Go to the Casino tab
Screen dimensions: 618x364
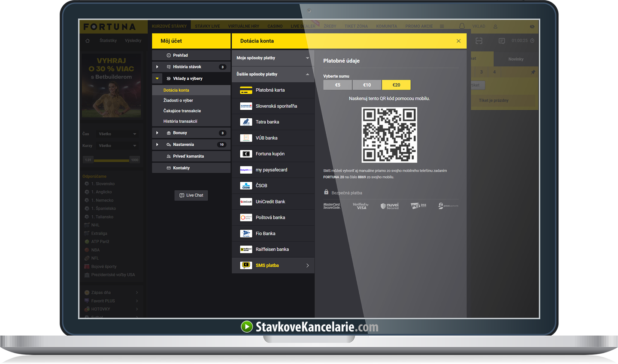tap(275, 26)
